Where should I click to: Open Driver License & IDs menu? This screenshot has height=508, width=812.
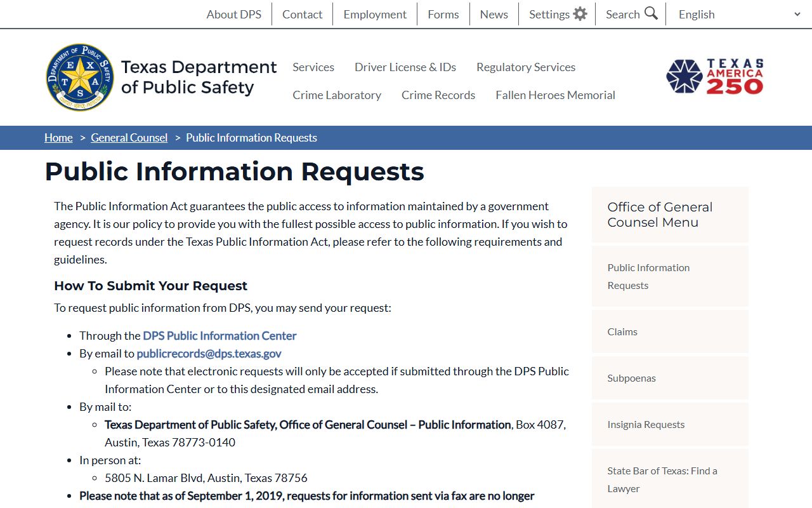(x=405, y=67)
